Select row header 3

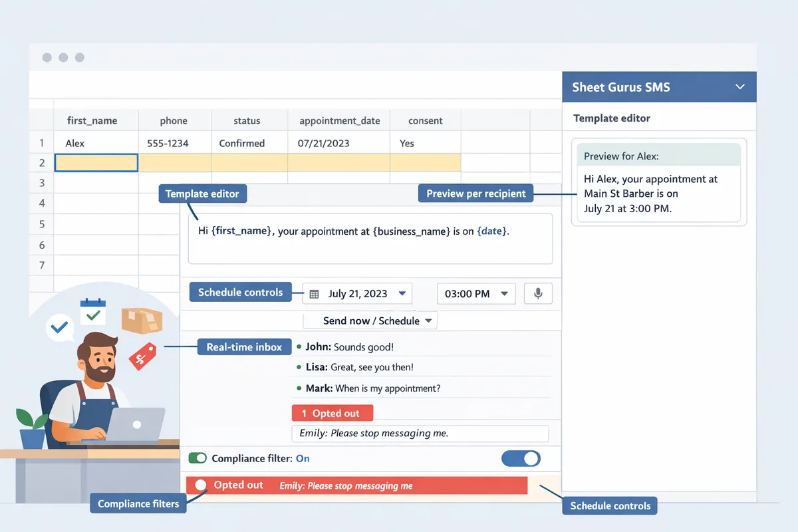point(41,182)
